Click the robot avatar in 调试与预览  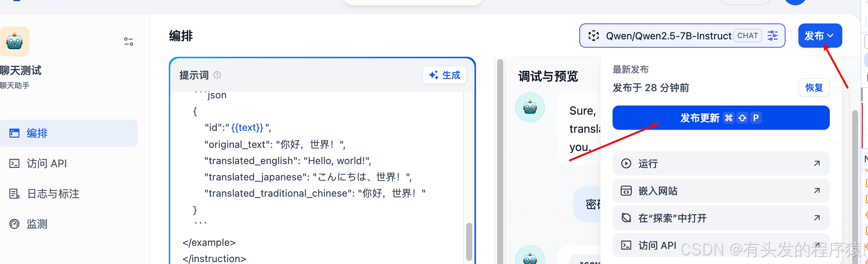point(530,107)
